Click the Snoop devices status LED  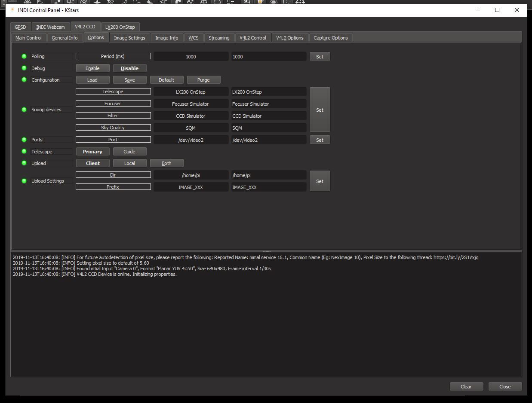click(x=24, y=110)
